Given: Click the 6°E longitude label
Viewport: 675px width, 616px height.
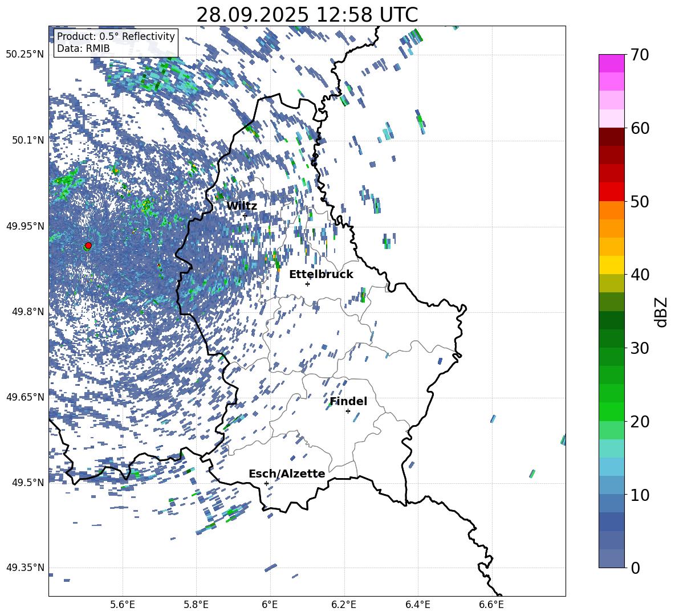Looking at the screenshot, I should 270,605.
